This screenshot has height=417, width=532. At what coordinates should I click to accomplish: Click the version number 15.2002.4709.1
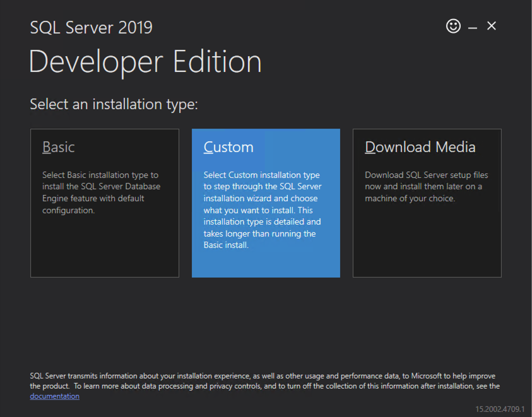click(x=500, y=409)
